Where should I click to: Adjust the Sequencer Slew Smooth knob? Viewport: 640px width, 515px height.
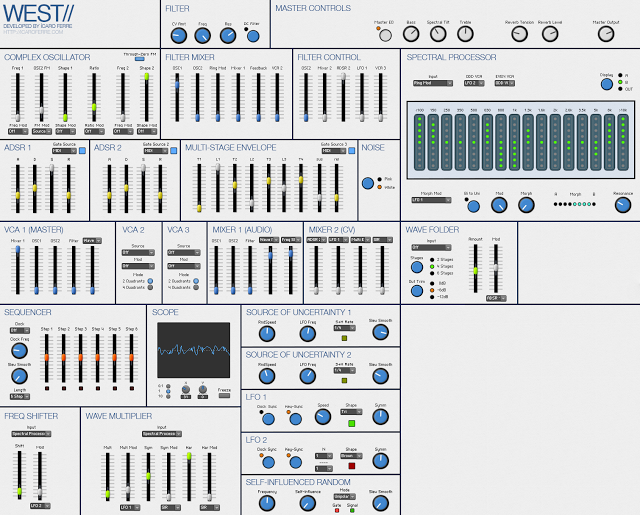[x=19, y=376]
